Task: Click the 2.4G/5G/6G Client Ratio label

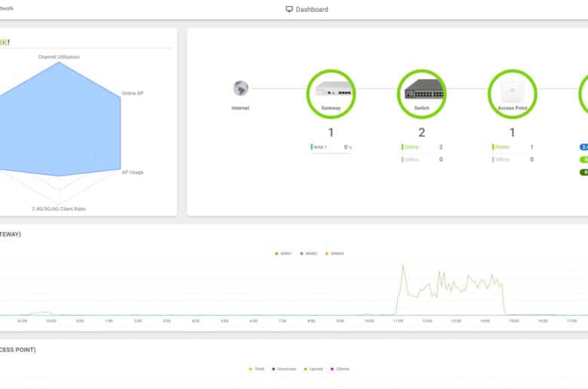Action: (x=59, y=209)
